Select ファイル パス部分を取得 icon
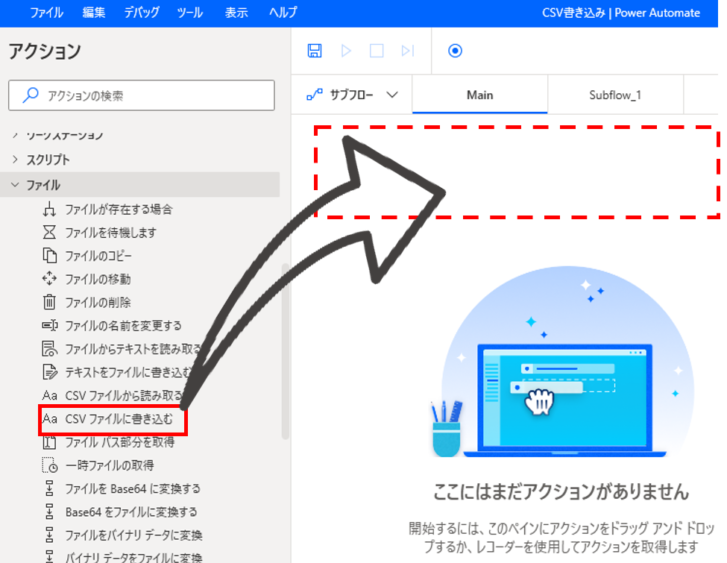Viewport: 727px width, 563px height. (49, 442)
